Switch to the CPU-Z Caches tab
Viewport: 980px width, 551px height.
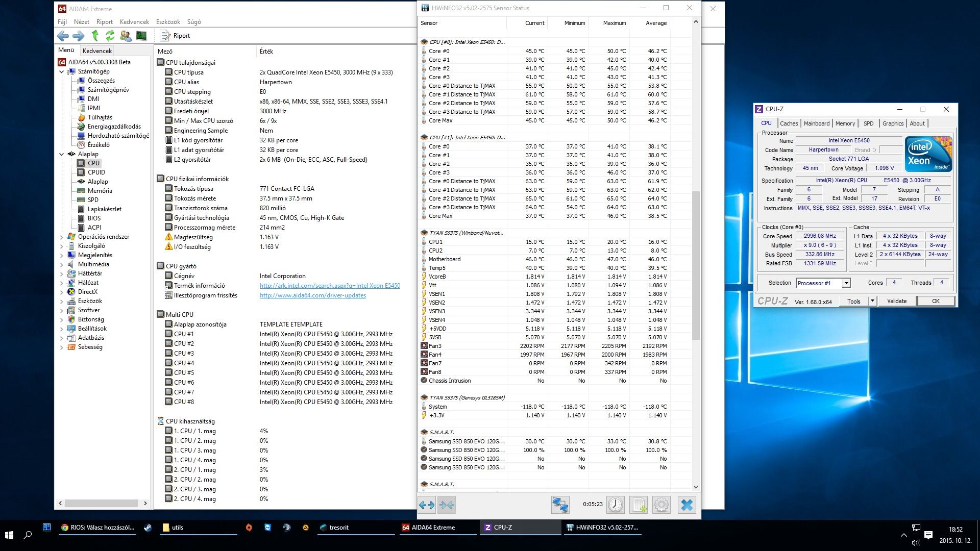point(789,123)
